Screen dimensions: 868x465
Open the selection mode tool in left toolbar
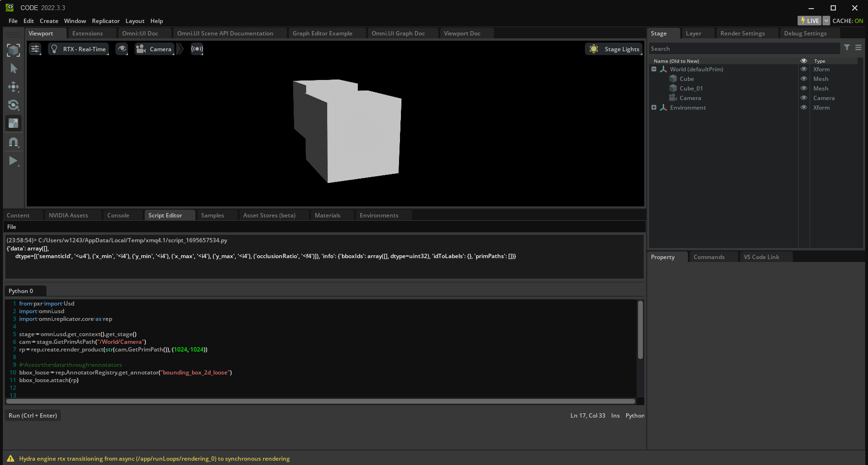point(13,50)
